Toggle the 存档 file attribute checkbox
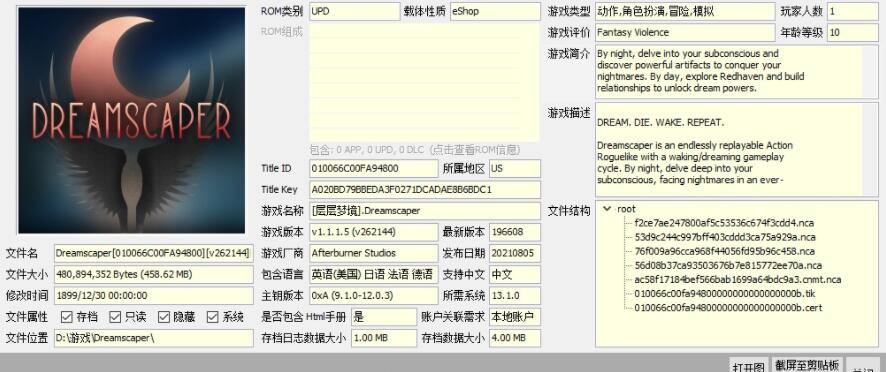This screenshot has width=886, height=372. (66, 317)
